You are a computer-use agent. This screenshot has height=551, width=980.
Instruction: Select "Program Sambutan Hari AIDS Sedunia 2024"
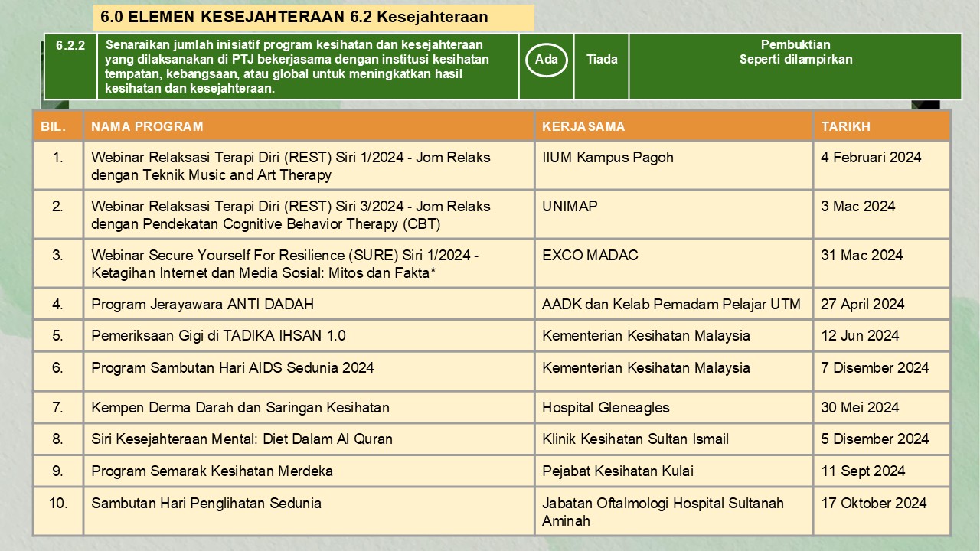point(233,367)
